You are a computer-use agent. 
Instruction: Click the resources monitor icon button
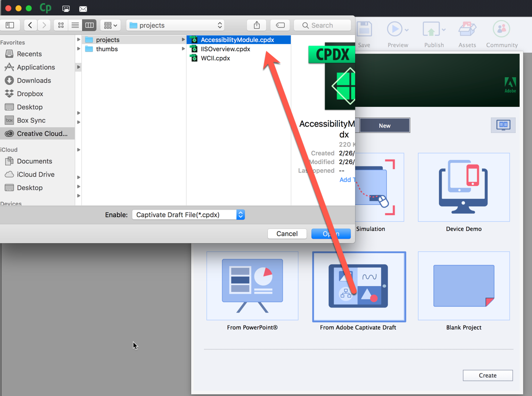503,125
